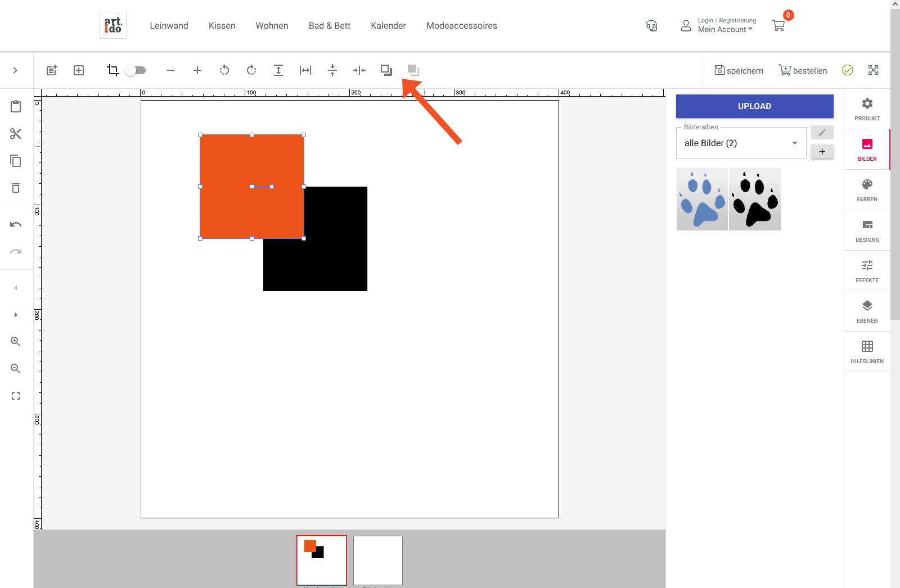Screen dimensions: 900x588
Task: Open the Kalender menu
Action: (388, 26)
